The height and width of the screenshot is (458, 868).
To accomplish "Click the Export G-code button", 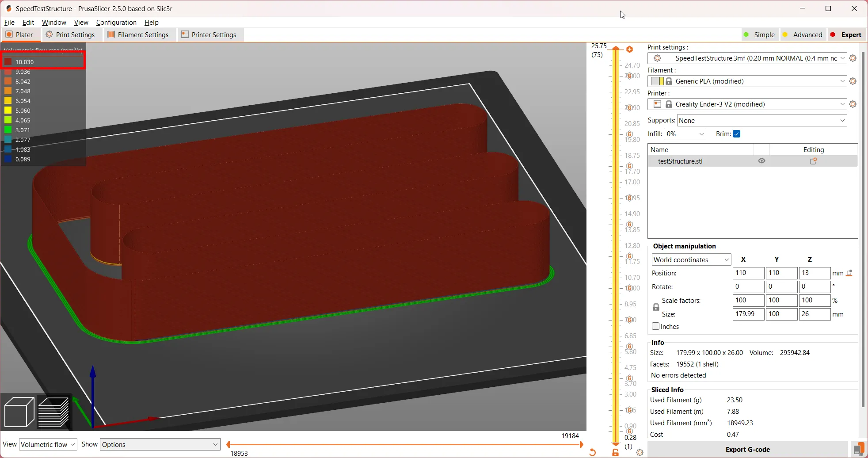I will pos(747,449).
